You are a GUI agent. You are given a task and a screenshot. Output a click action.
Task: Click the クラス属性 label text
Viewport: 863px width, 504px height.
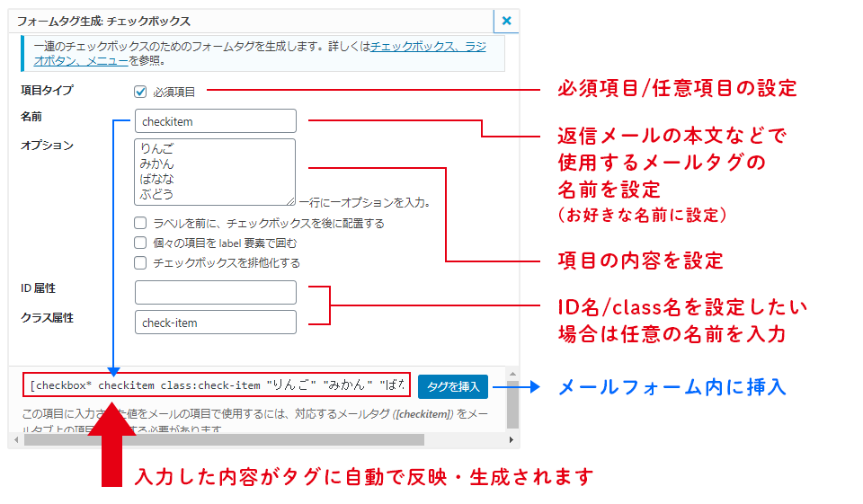pyautogui.click(x=47, y=318)
